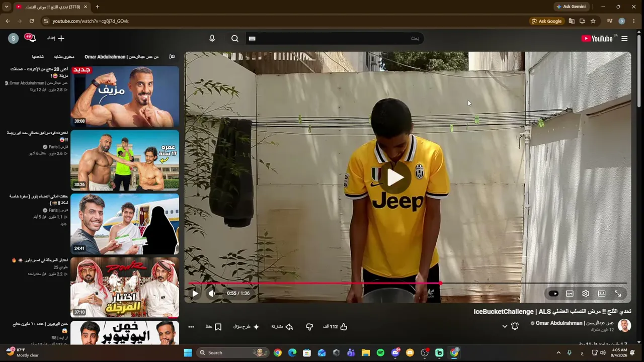
Task: Open the weather widget showing 87°F
Action: click(x=22, y=352)
